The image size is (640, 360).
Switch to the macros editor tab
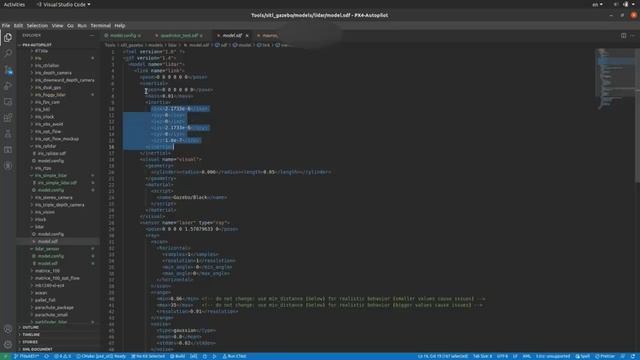(x=270, y=36)
